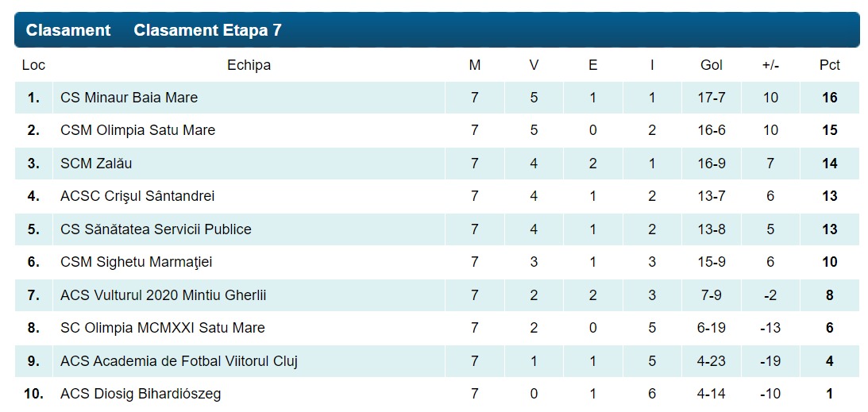This screenshot has width=868, height=412.
Task: Click the -19 goal difference cell
Action: point(770,361)
